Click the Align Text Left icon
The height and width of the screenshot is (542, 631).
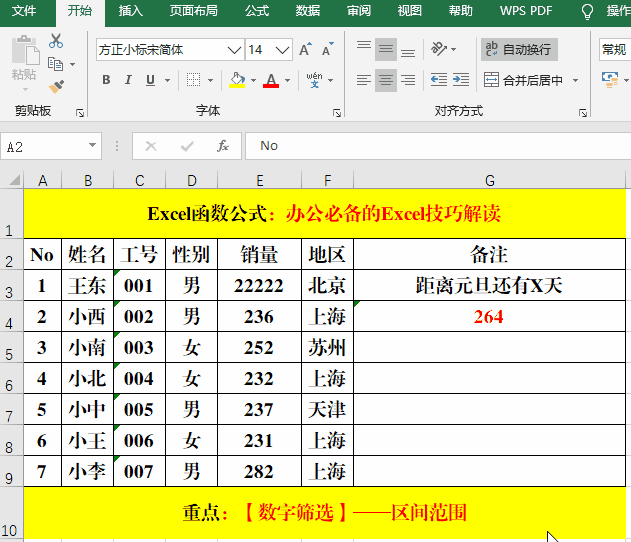[363, 80]
